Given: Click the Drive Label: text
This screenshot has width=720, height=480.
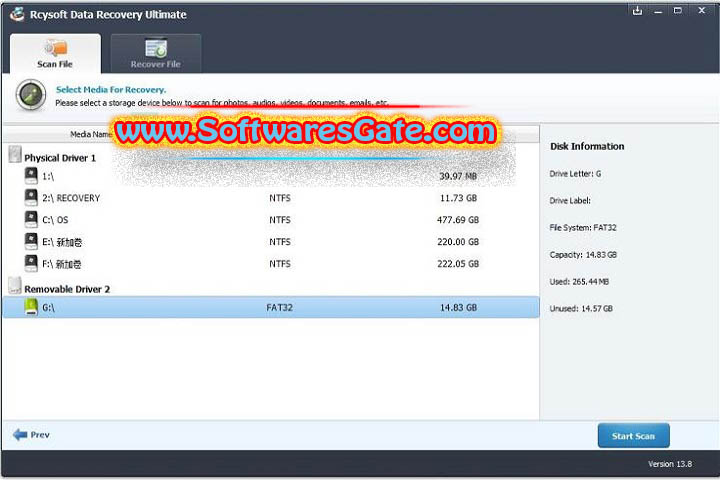Looking at the screenshot, I should [x=570, y=201].
